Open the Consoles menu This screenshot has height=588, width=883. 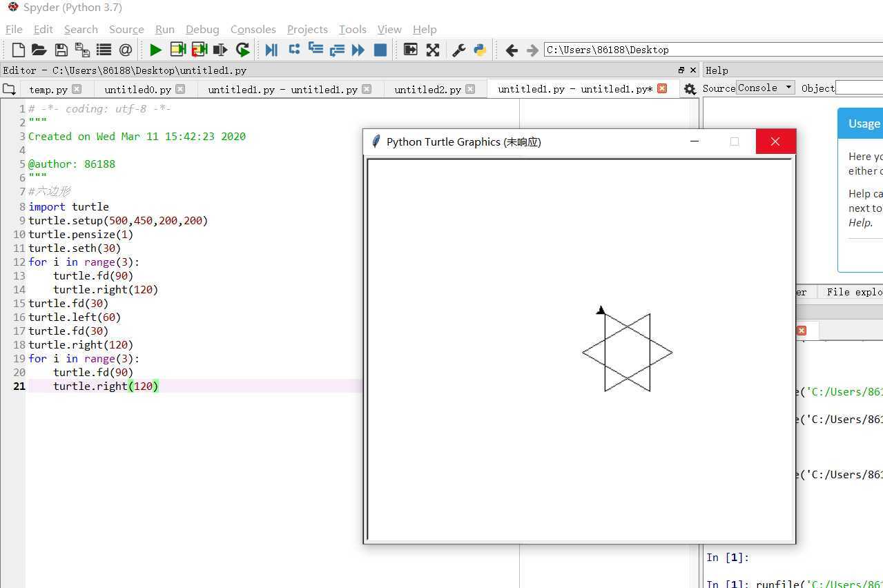point(253,29)
